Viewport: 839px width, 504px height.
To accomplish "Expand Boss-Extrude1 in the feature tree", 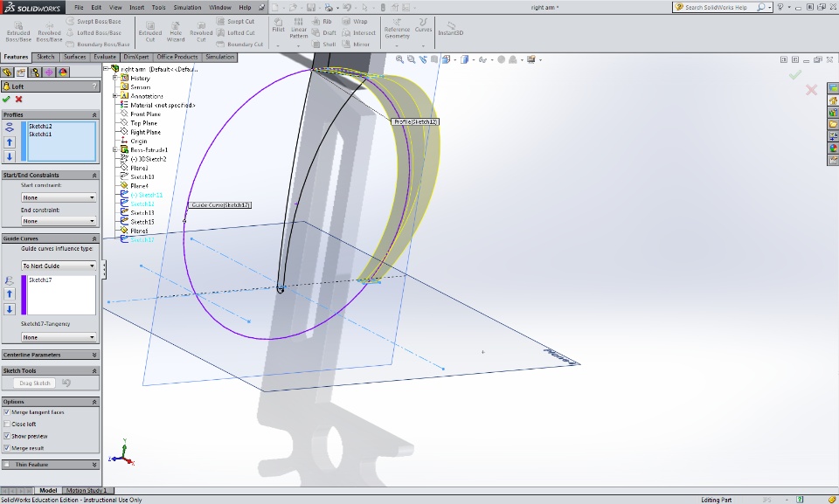I will [115, 150].
